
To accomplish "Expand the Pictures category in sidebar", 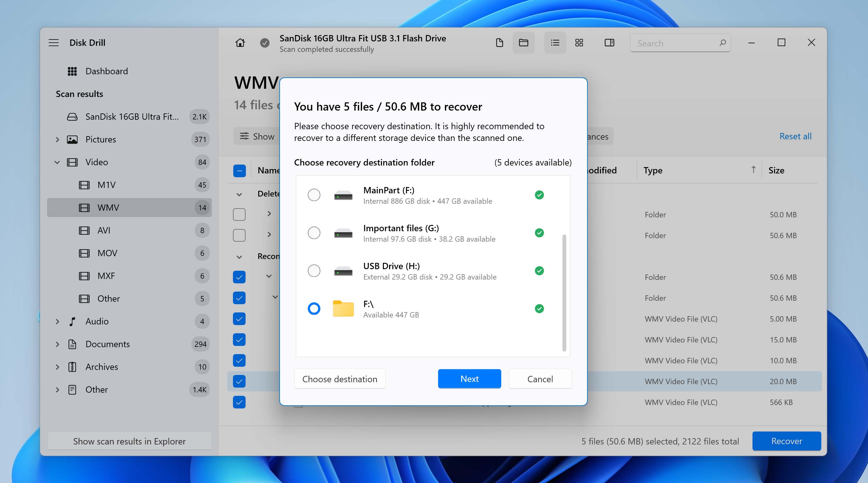I will [56, 139].
